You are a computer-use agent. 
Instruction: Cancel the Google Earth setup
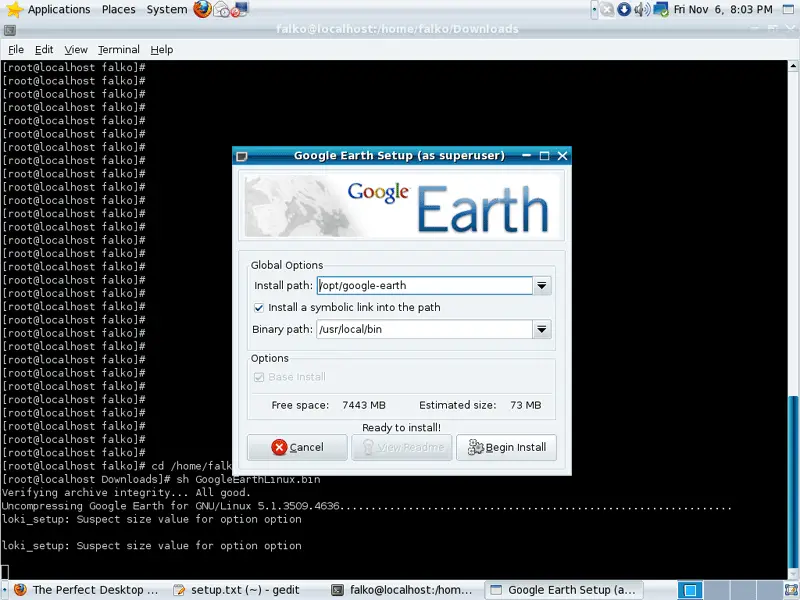(297, 447)
